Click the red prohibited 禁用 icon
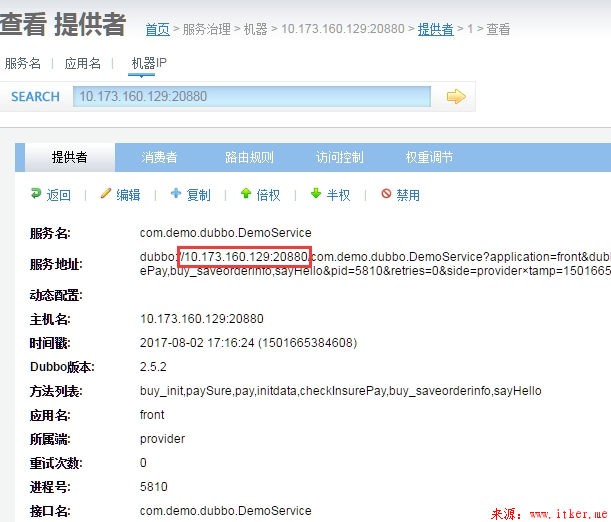 [386, 193]
